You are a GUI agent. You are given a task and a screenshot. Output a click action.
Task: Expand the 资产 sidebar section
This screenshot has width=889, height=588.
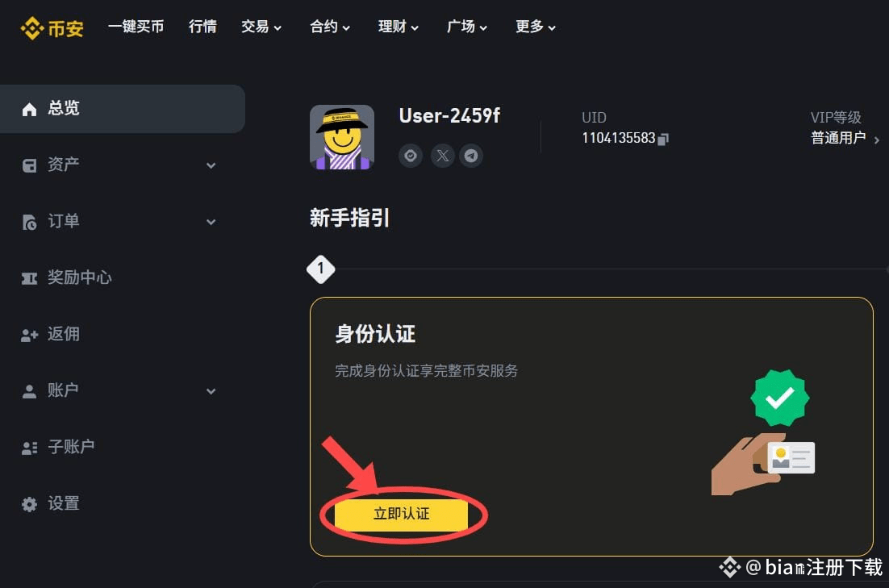(211, 165)
